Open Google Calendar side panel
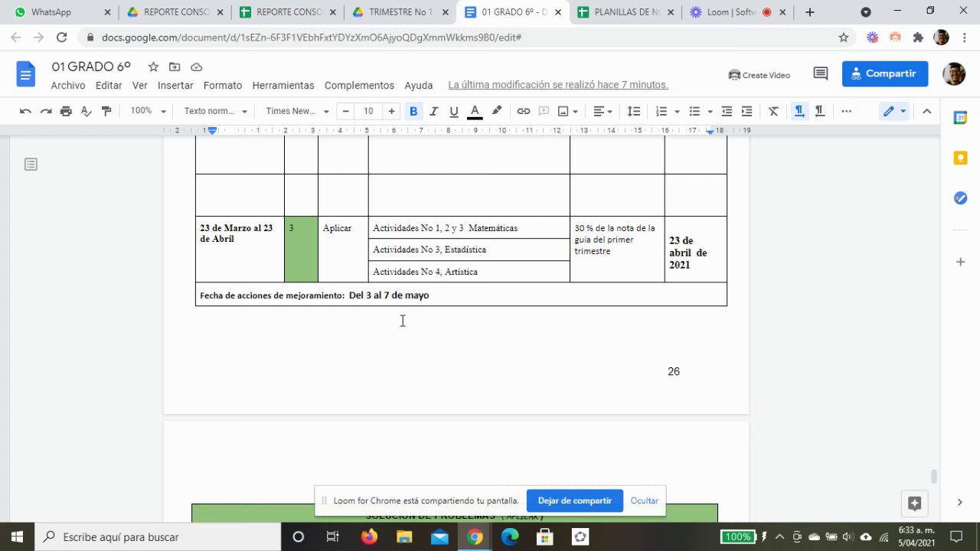This screenshot has height=551, width=980. (x=960, y=118)
